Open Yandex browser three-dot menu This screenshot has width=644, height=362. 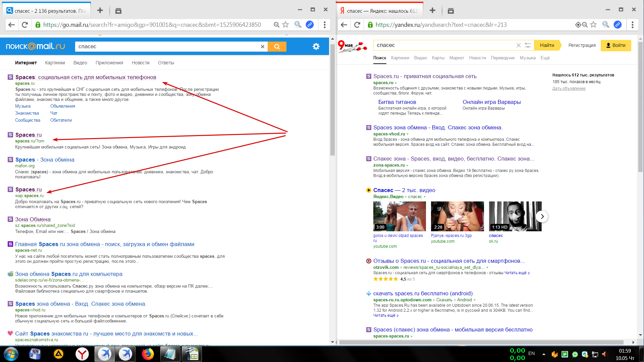click(x=632, y=24)
